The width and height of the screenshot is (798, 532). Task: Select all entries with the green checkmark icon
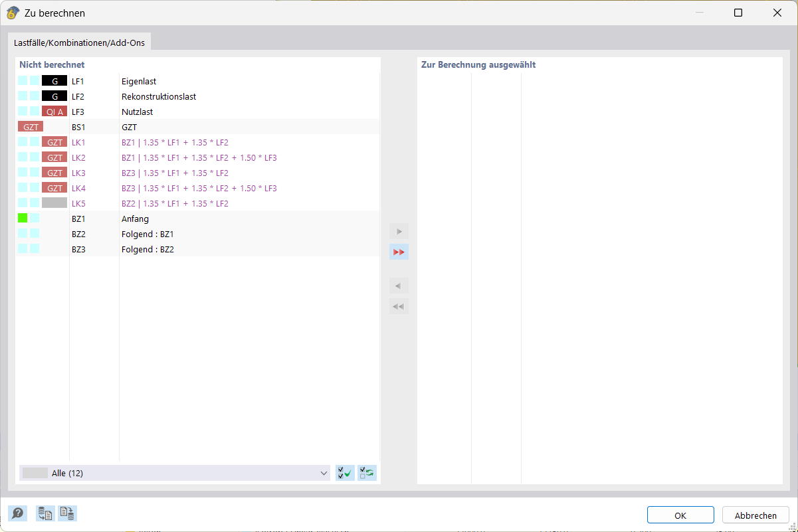click(x=344, y=472)
